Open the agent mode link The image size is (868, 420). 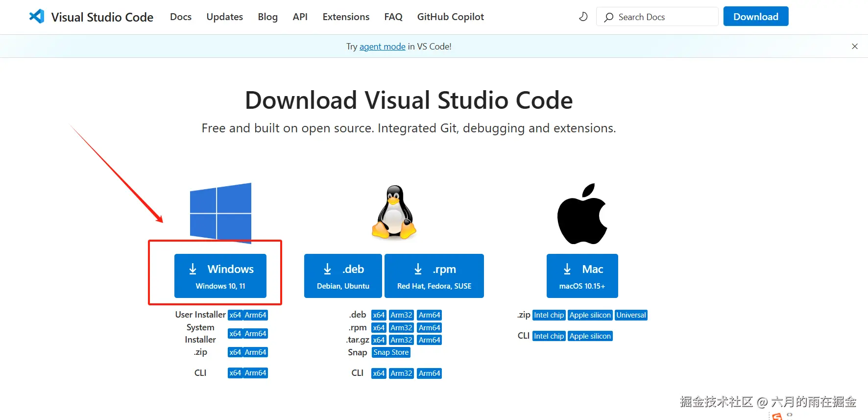(383, 47)
